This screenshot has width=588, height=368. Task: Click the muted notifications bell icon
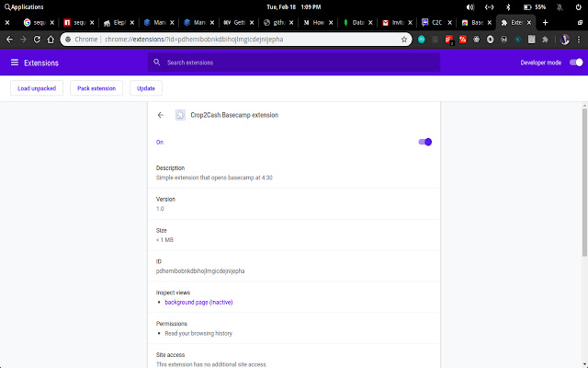(560, 6)
